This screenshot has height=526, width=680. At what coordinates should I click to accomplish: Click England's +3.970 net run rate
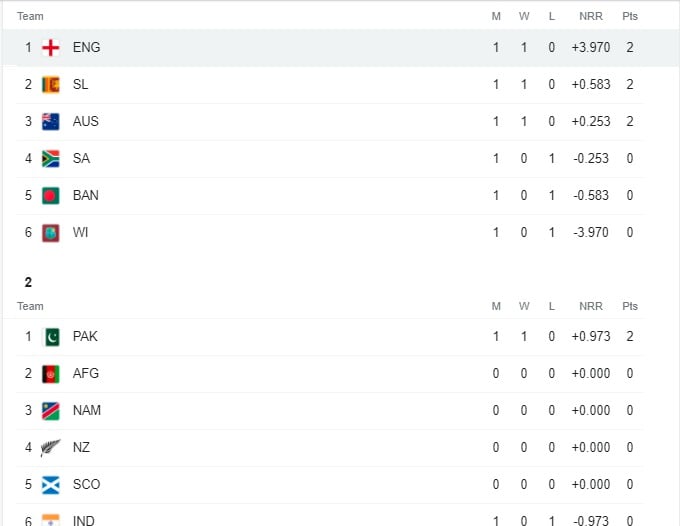[x=590, y=48]
